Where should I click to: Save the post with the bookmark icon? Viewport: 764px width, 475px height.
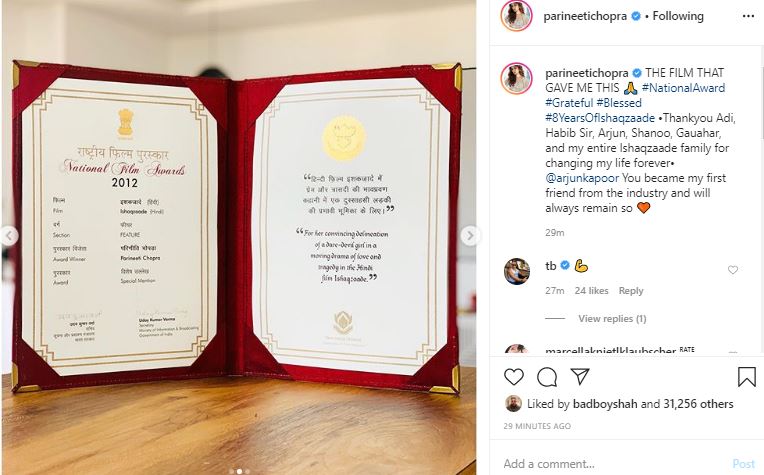[746, 377]
